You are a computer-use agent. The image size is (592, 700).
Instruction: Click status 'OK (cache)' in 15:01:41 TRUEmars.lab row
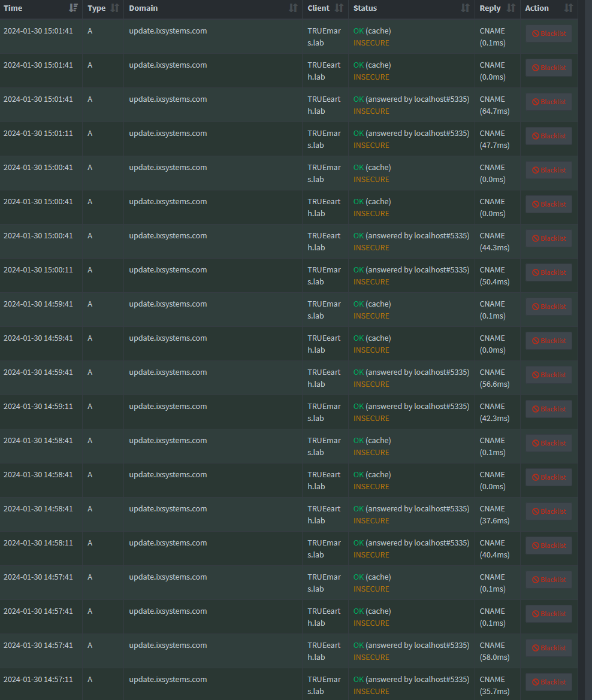(372, 31)
